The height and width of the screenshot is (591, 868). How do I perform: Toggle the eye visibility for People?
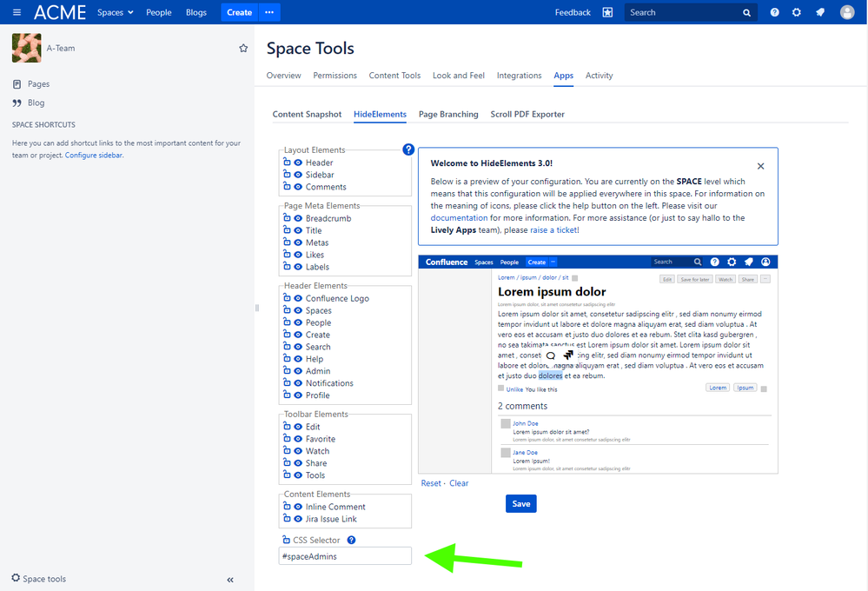point(298,323)
